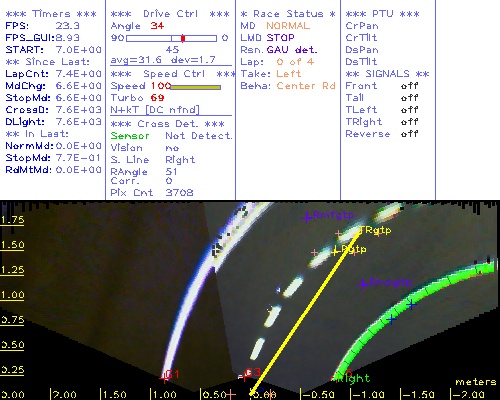Viewport: 500px width, 400px height.
Task: Click the Beha: Center Rd value
Action: point(306,86)
